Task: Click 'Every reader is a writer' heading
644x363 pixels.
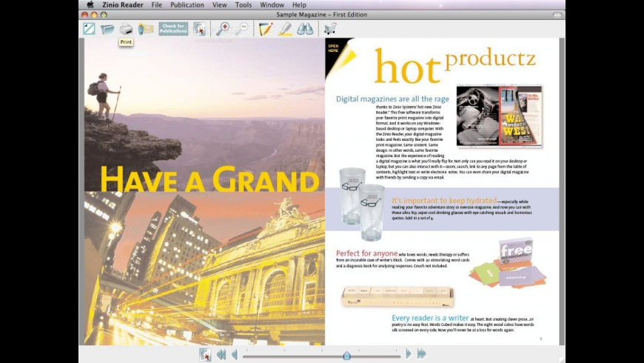Action: [430, 318]
